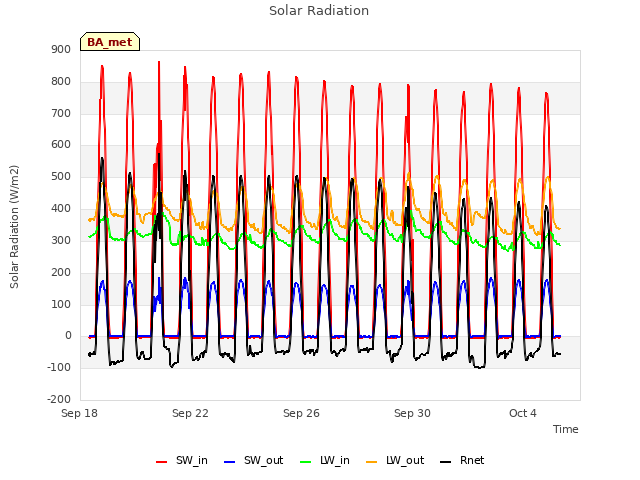
Task: Click the 400 y-axis tick label
Action: pos(61,208)
